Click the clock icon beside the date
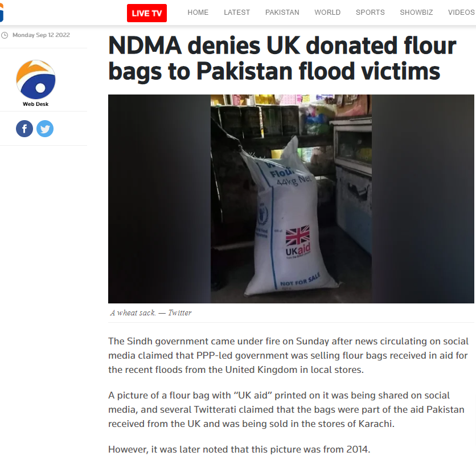The width and height of the screenshot is (476, 456). click(x=5, y=35)
